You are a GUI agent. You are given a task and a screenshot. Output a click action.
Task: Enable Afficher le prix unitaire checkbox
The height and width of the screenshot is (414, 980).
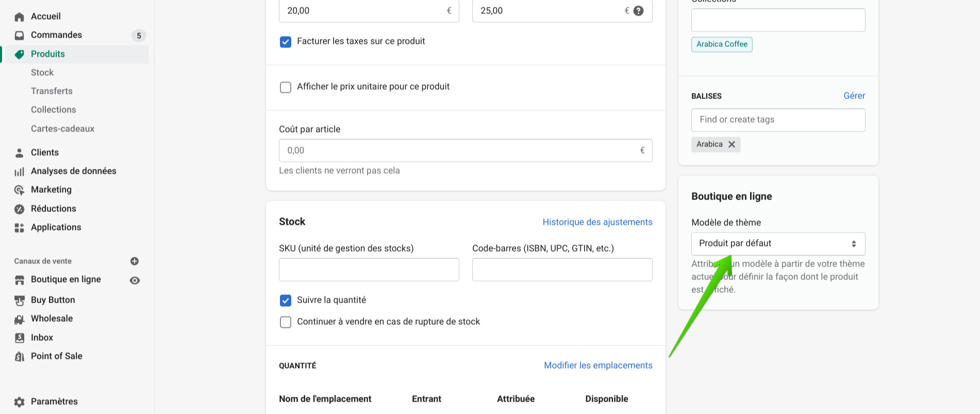click(x=286, y=87)
